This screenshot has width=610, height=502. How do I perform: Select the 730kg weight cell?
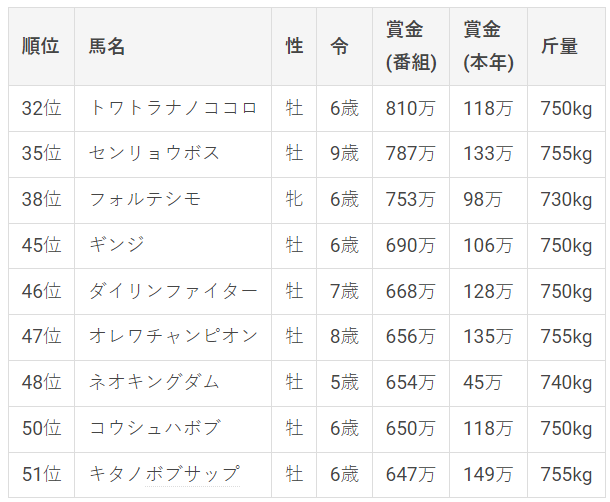(x=566, y=199)
